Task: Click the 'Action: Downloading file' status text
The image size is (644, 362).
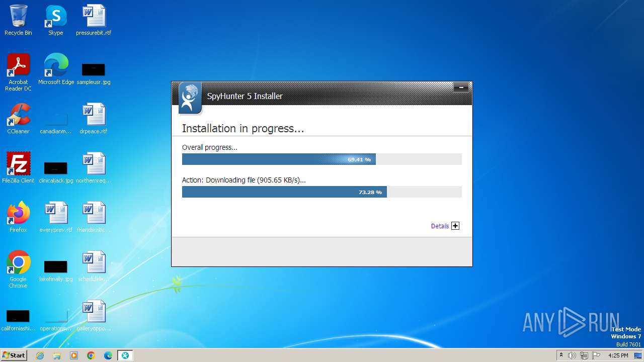Action: [x=244, y=180]
